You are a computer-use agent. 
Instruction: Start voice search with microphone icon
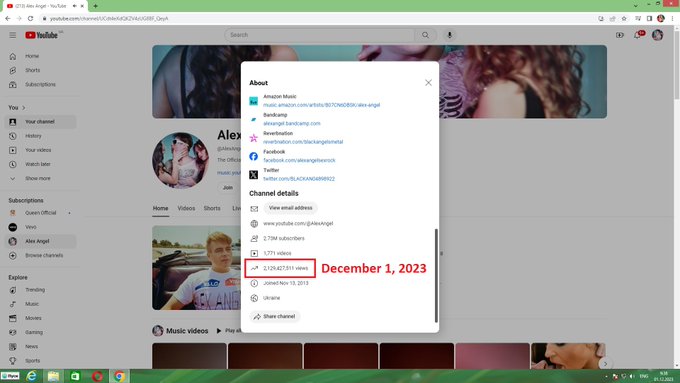(x=449, y=35)
